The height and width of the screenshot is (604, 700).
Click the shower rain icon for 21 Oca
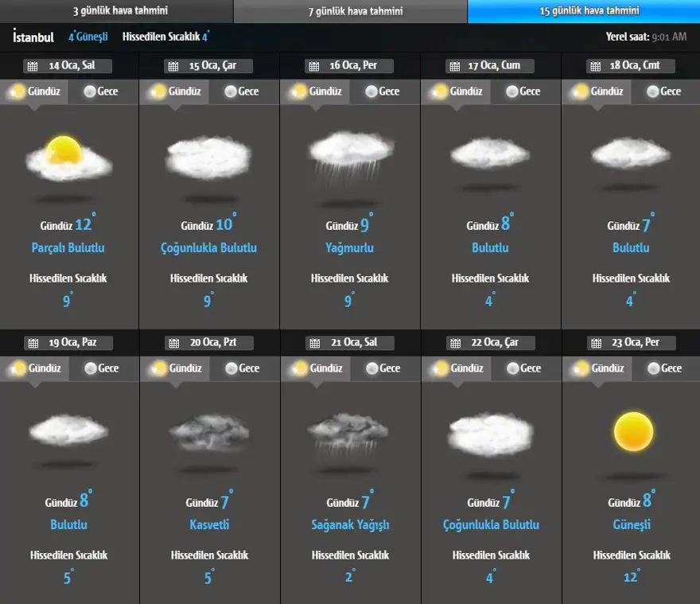350,433
